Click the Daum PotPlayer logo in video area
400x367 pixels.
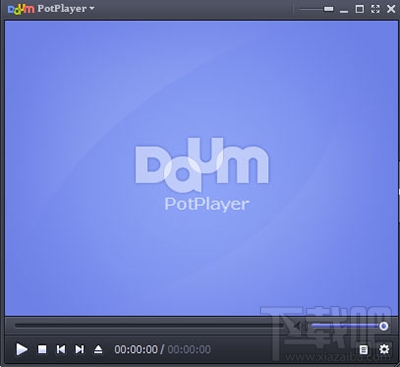point(202,174)
